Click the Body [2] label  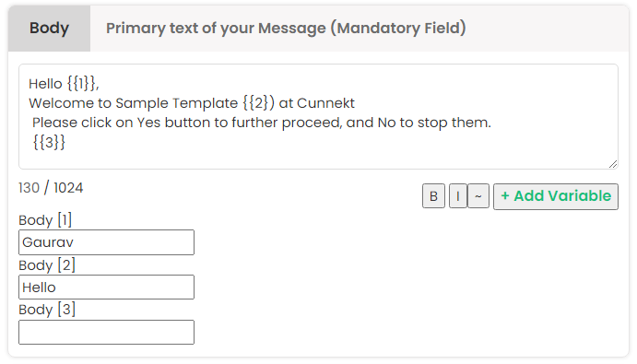(x=47, y=265)
